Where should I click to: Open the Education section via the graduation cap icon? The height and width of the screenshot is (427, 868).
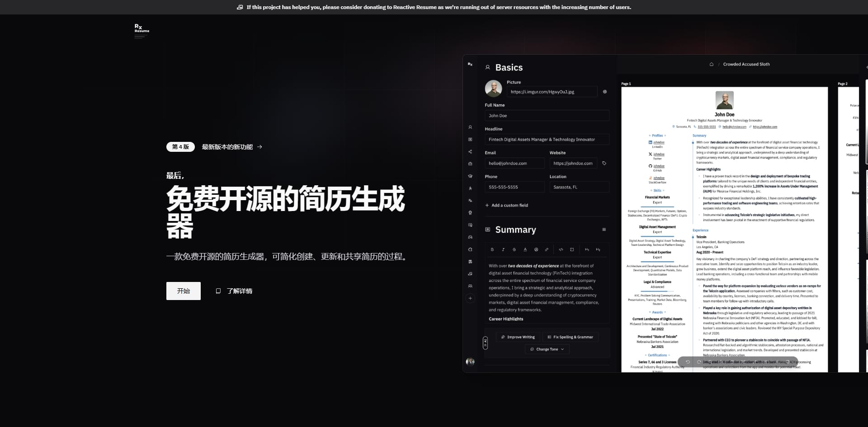(x=470, y=176)
